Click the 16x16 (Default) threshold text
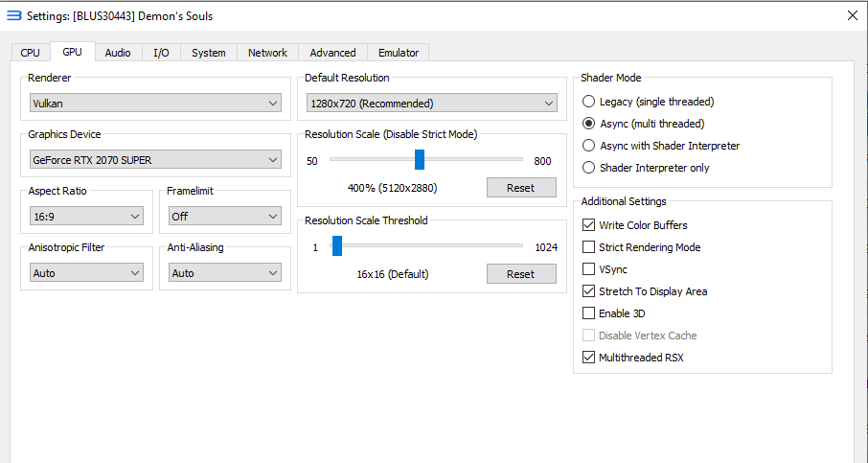The image size is (868, 463). coord(393,274)
